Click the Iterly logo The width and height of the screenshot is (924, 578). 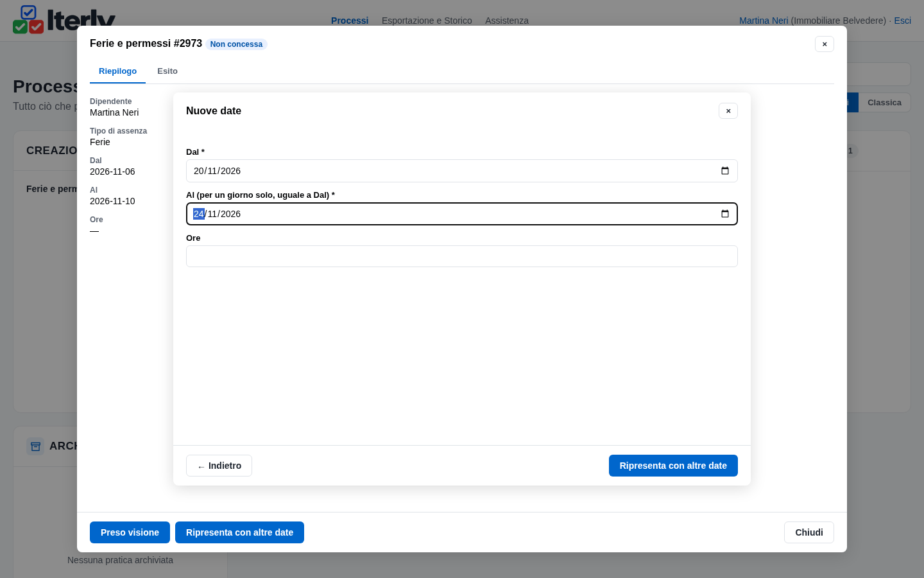click(64, 19)
